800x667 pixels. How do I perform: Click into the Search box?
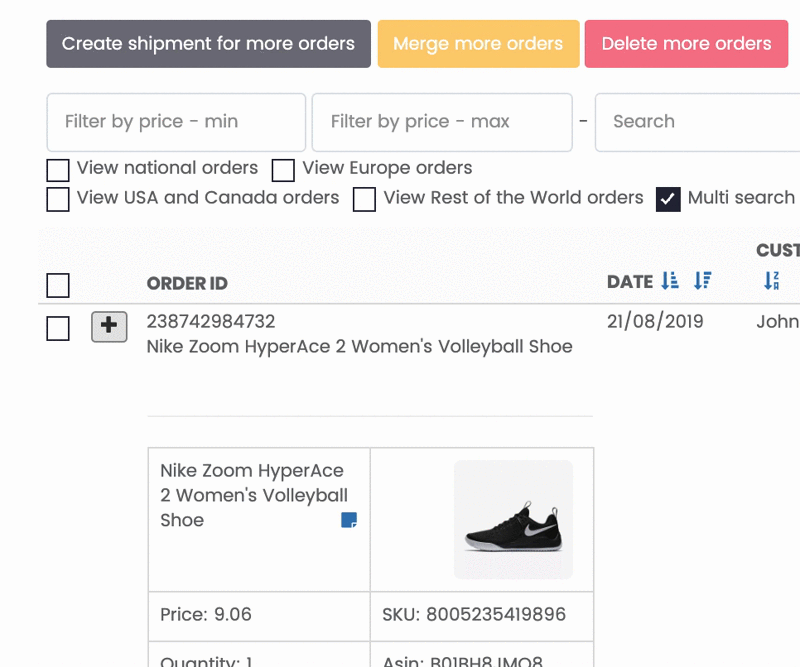[697, 122]
